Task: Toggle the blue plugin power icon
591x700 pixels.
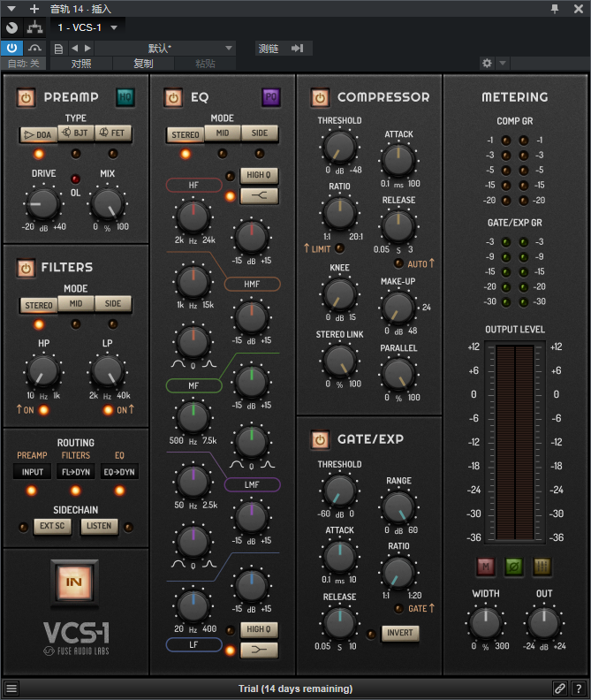Action: coord(12,48)
